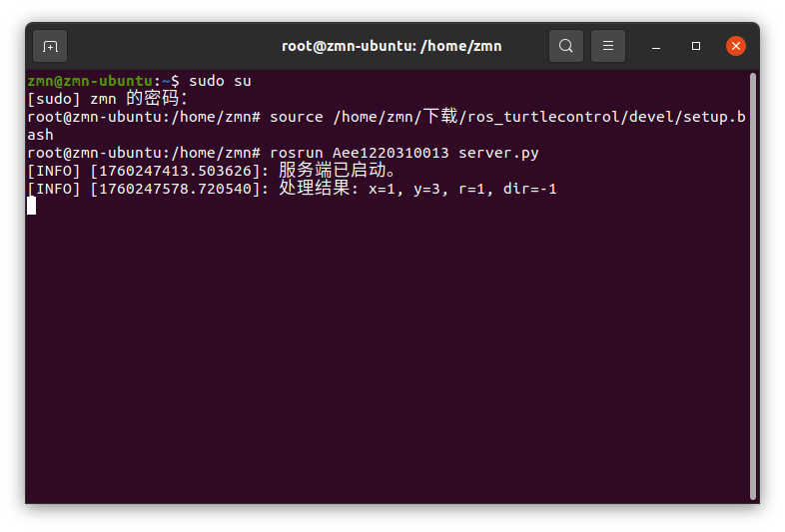Open a new terminal tab
Screen dimensions: 785x532
(50, 46)
